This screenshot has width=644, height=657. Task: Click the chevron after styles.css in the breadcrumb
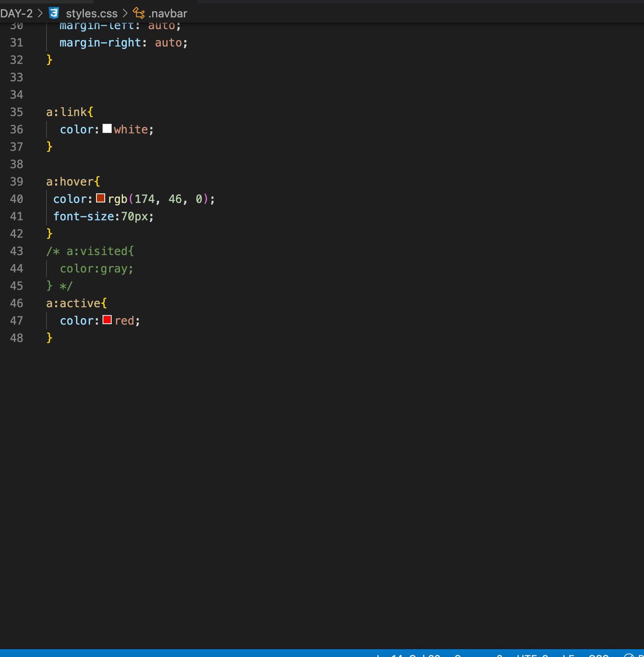point(125,13)
